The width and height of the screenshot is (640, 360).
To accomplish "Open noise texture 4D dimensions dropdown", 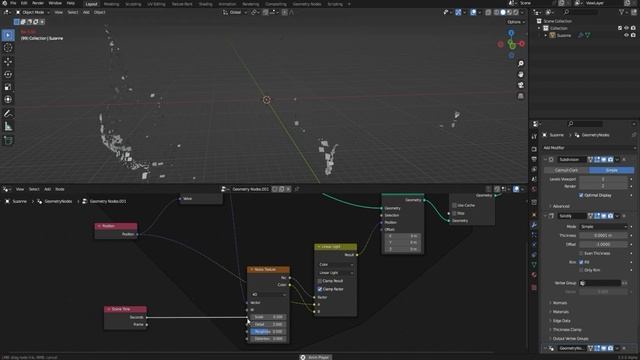I will [269, 294].
